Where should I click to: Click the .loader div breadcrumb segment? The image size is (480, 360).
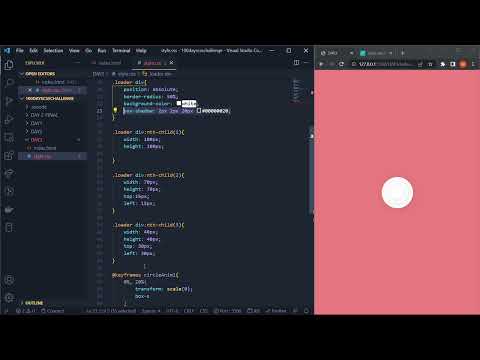pos(157,74)
